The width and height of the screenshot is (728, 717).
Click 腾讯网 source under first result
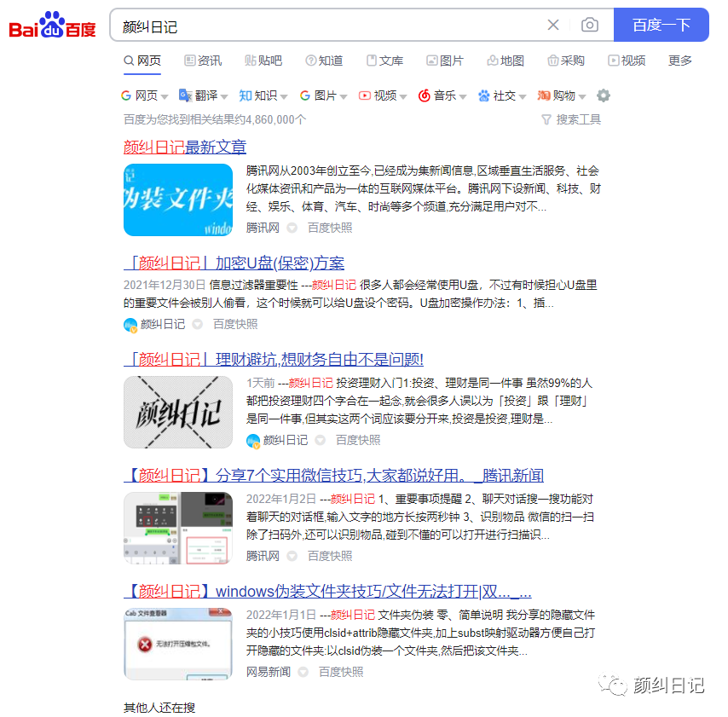[x=263, y=228]
